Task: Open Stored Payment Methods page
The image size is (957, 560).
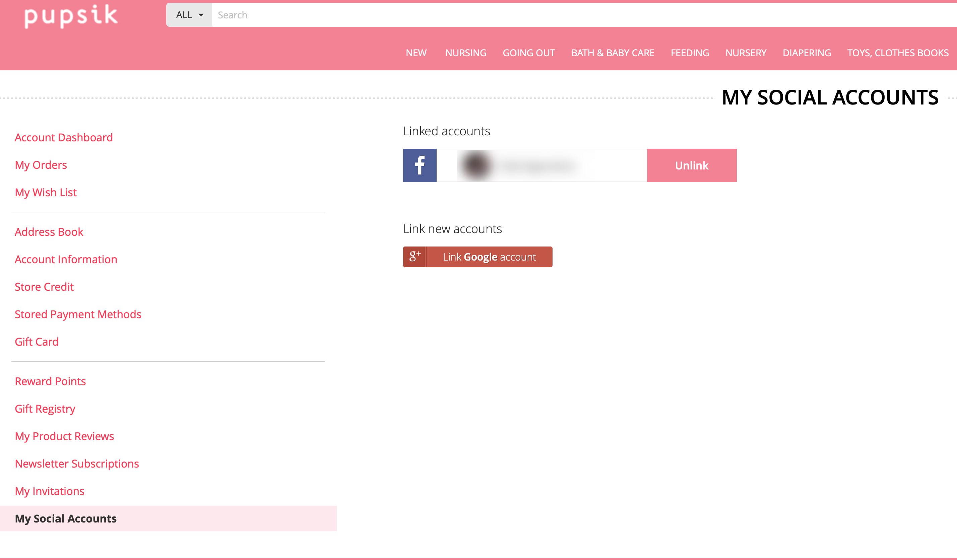Action: (x=78, y=314)
